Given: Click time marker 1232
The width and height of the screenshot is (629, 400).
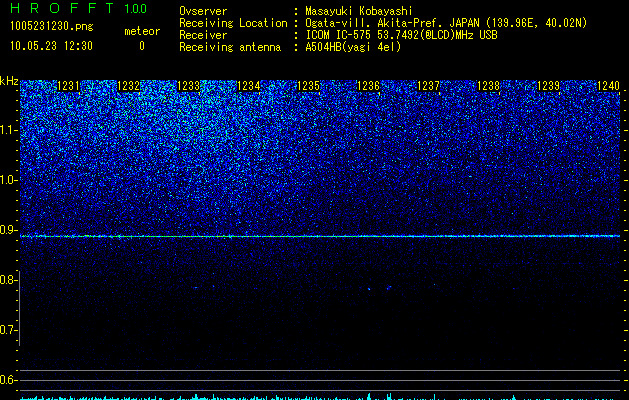Looking at the screenshot, I should pos(128,86).
